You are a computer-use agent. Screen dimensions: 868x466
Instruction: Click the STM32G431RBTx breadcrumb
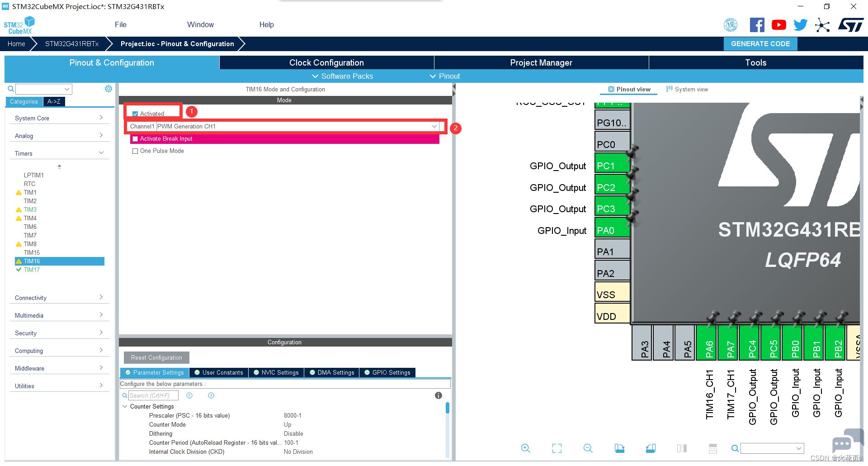point(72,44)
